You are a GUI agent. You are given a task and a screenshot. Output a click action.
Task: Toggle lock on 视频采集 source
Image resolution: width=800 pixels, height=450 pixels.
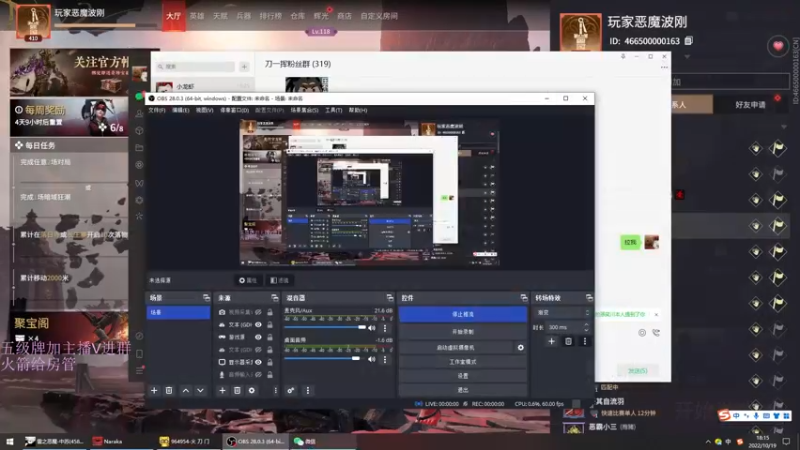pos(270,312)
